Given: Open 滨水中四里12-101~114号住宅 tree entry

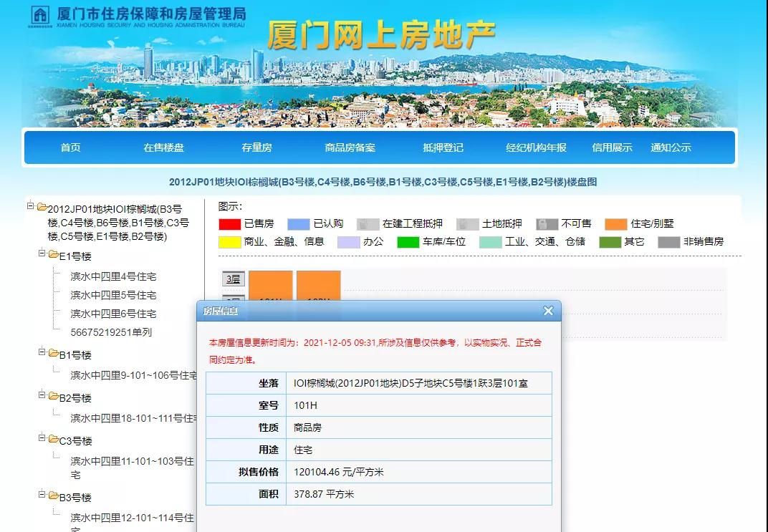Looking at the screenshot, I should [133, 521].
